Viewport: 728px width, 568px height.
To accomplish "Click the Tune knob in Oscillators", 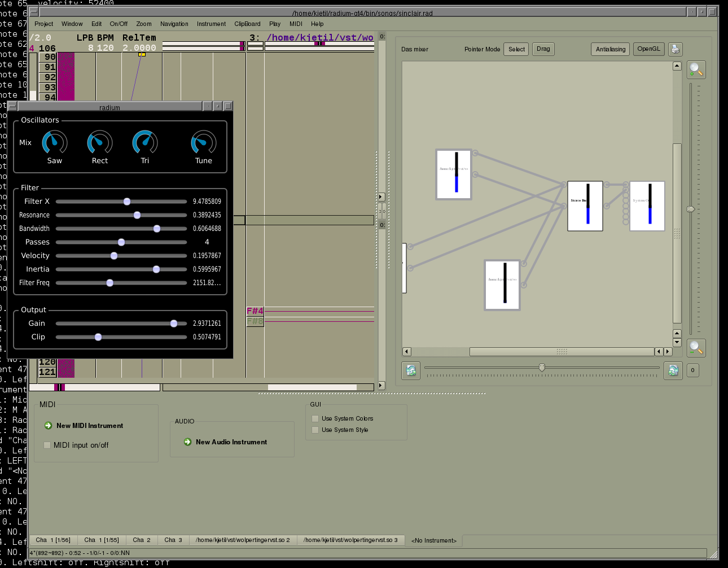I will point(204,143).
